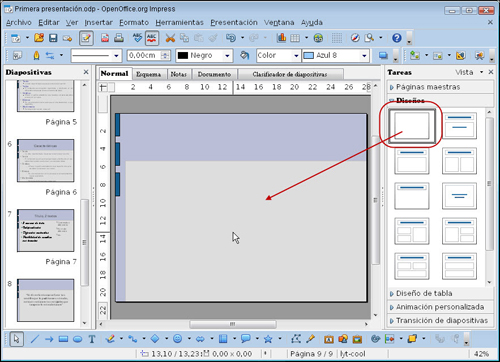Collapse the Diseños section
The height and width of the screenshot is (362, 500).
(x=440, y=100)
